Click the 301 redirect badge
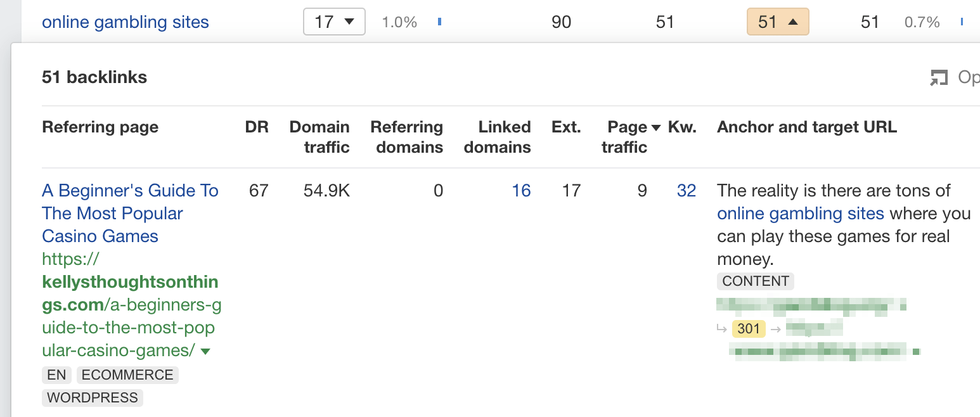The height and width of the screenshot is (417, 980). coord(748,329)
